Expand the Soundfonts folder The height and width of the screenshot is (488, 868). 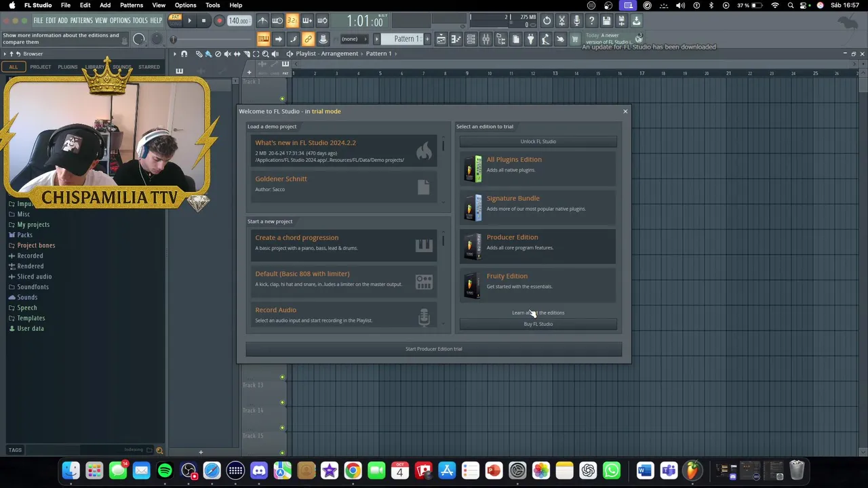(x=33, y=287)
